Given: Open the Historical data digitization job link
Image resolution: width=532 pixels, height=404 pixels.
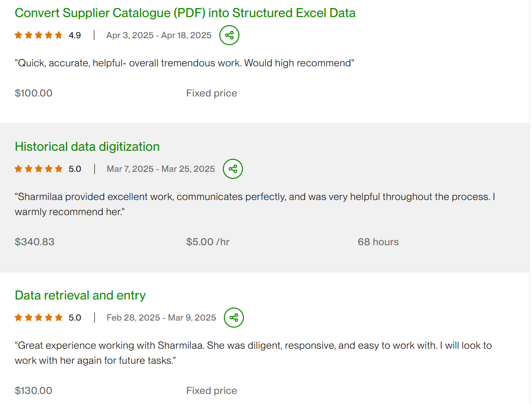Looking at the screenshot, I should pos(87,147).
